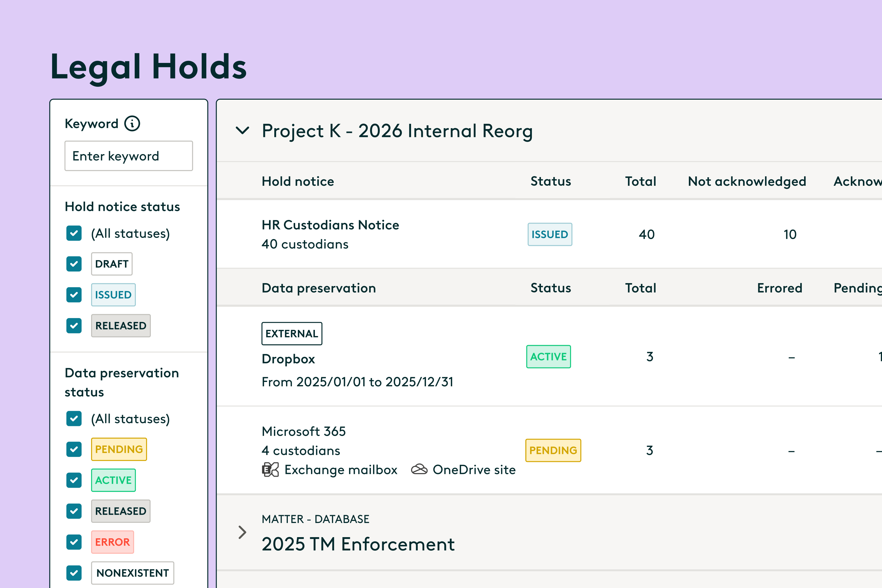The height and width of the screenshot is (588, 882).
Task: Open the Microsoft 365 preservation entry
Action: coord(304,431)
